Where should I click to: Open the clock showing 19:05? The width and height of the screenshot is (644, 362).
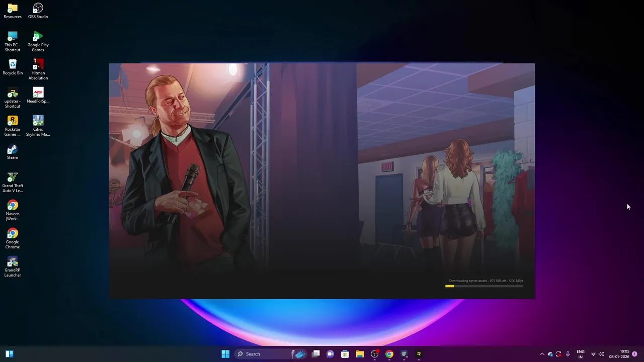[619, 354]
